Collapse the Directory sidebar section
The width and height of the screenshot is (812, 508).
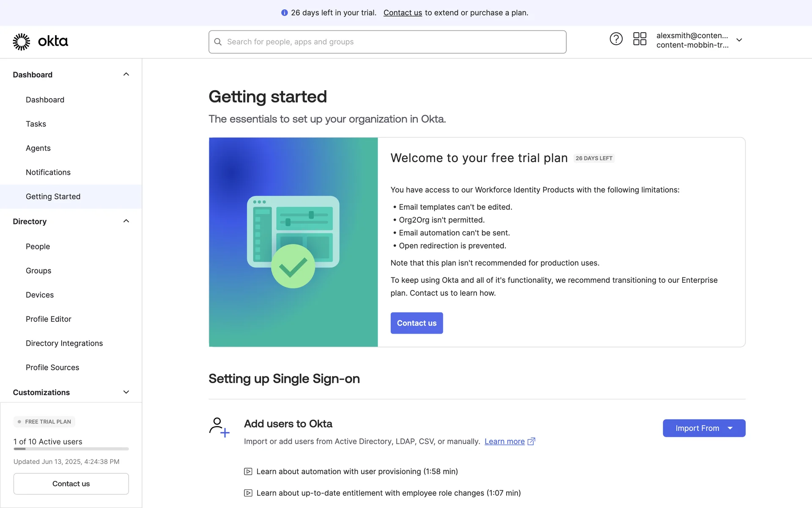click(x=126, y=221)
